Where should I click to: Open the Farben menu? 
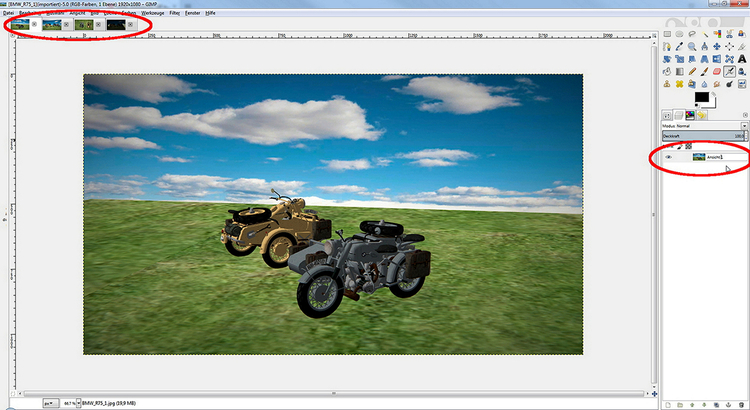[129, 13]
